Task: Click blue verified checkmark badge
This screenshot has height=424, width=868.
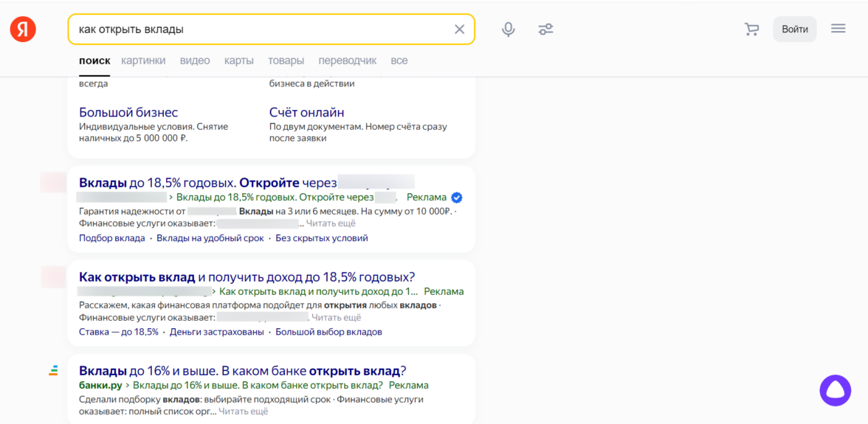Action: tap(457, 198)
